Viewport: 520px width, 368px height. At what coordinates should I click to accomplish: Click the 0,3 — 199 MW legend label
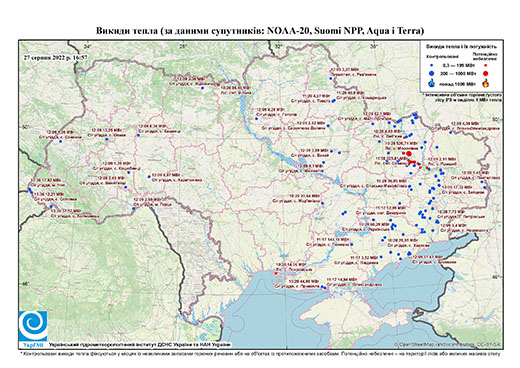(459, 65)
